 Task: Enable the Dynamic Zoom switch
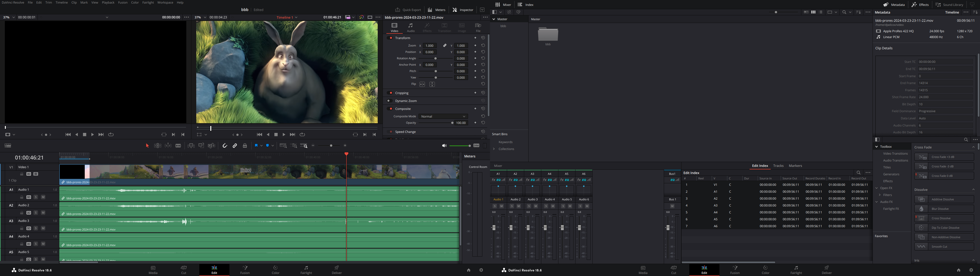[389, 101]
